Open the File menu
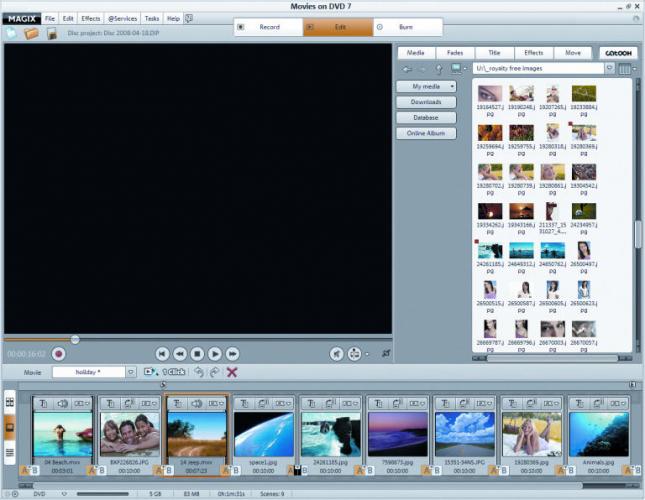Screen dimensions: 645x500 point(50,19)
